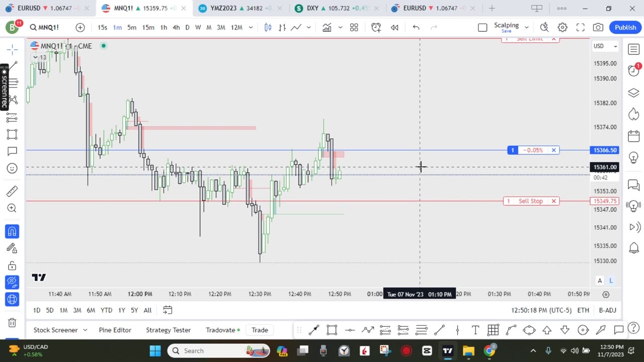Expand the chart style dropdown arrow
Viewport: 644px width, 362px height.
(308, 28)
